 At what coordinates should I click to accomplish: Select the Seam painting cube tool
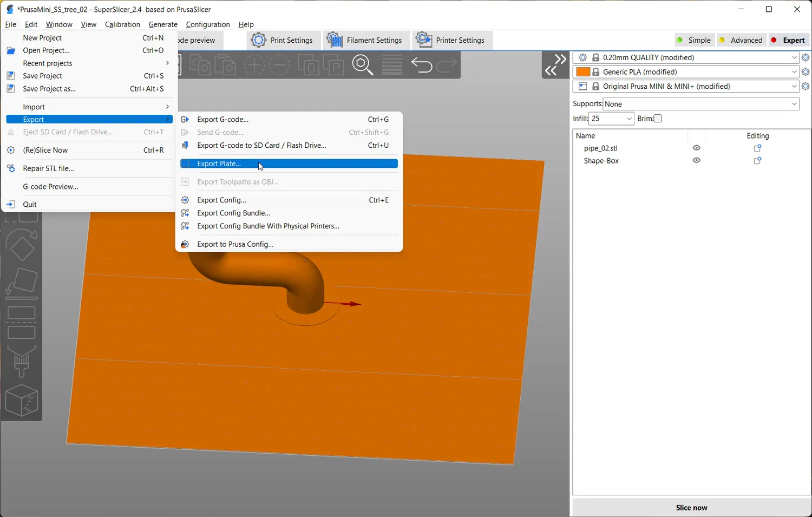pyautogui.click(x=22, y=401)
